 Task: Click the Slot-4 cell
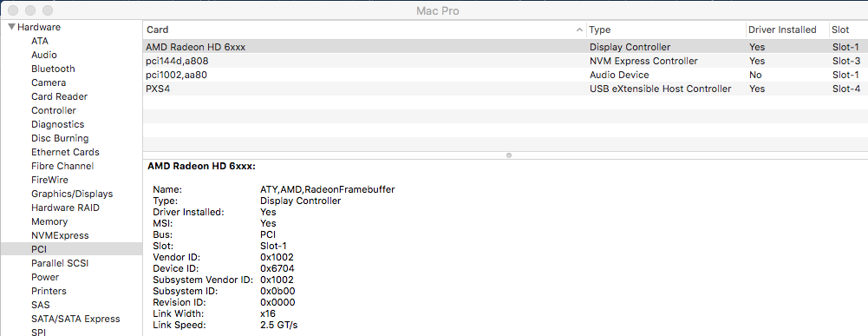(845, 89)
